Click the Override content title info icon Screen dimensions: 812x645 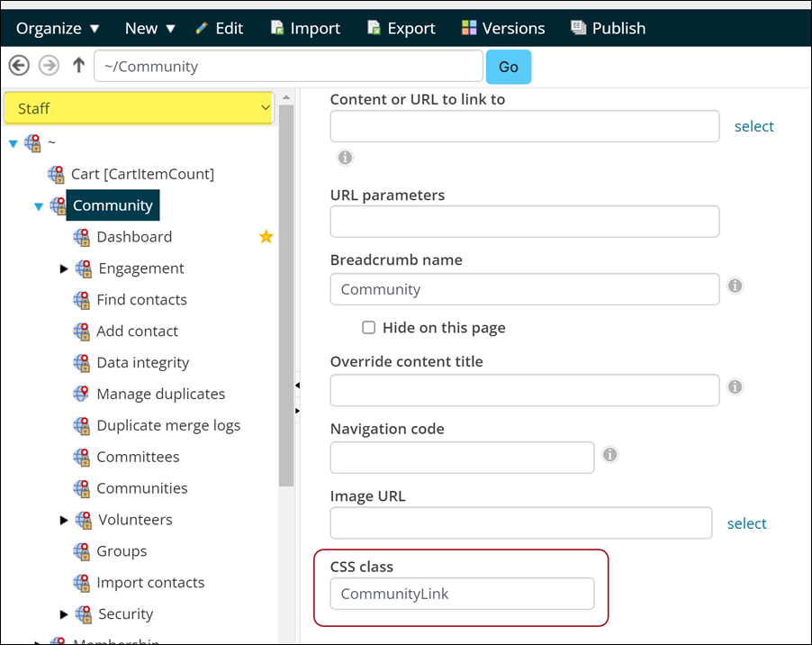pos(735,386)
